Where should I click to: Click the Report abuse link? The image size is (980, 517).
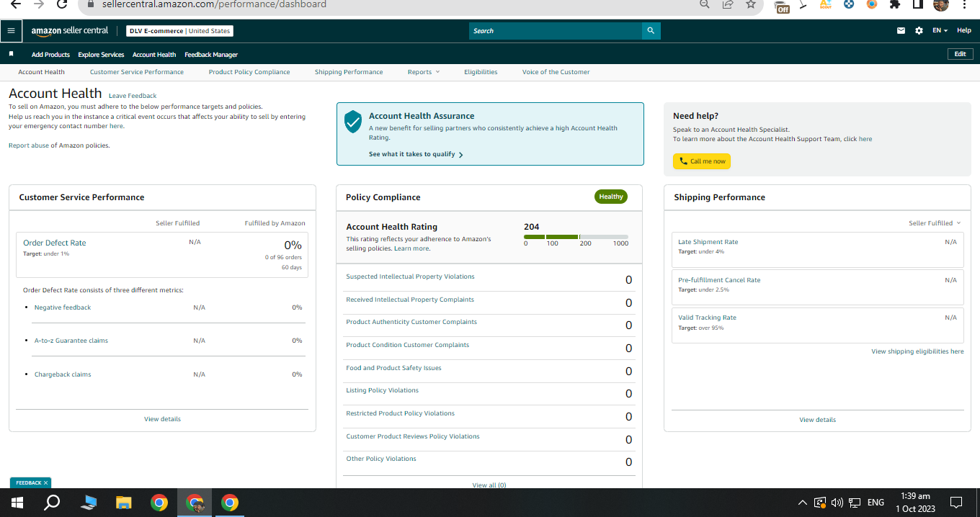(x=29, y=145)
